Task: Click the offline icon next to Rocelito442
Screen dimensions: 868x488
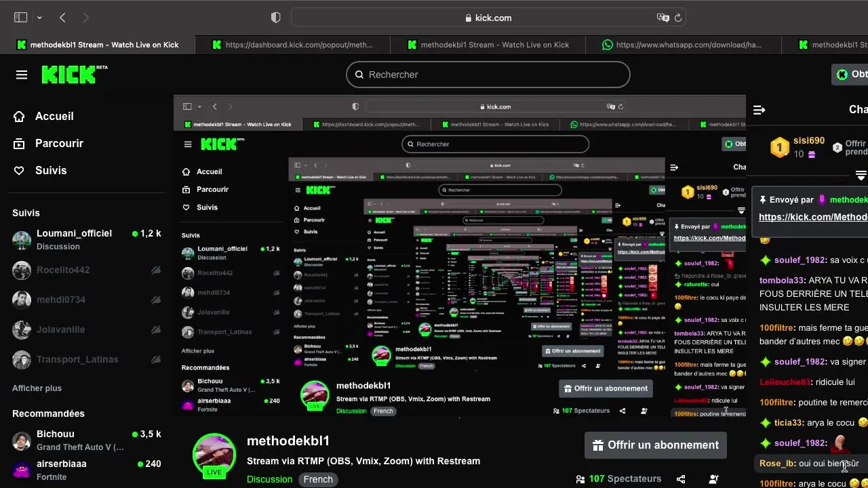Action: pyautogui.click(x=155, y=270)
